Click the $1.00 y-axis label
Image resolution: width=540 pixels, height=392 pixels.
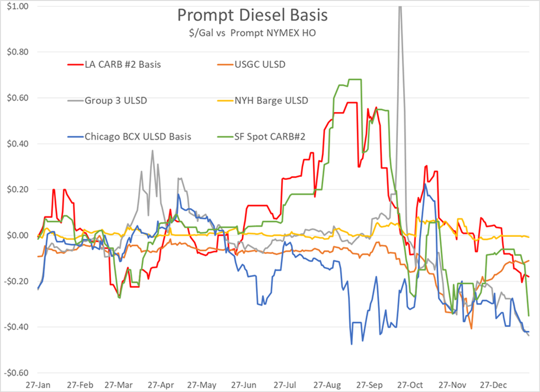tap(18, 6)
